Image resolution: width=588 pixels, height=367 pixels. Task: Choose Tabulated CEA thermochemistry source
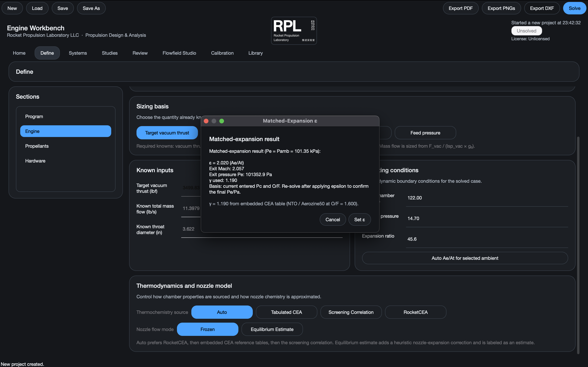pyautogui.click(x=286, y=312)
